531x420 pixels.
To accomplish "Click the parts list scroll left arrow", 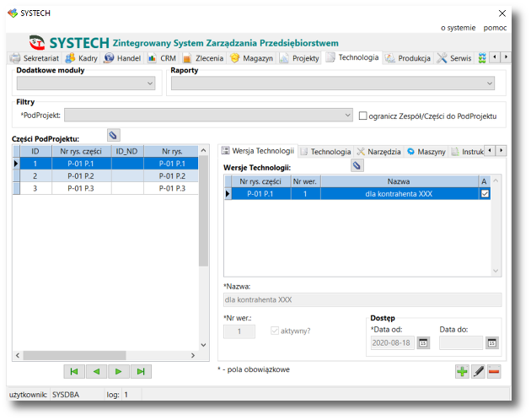I will click(x=18, y=355).
